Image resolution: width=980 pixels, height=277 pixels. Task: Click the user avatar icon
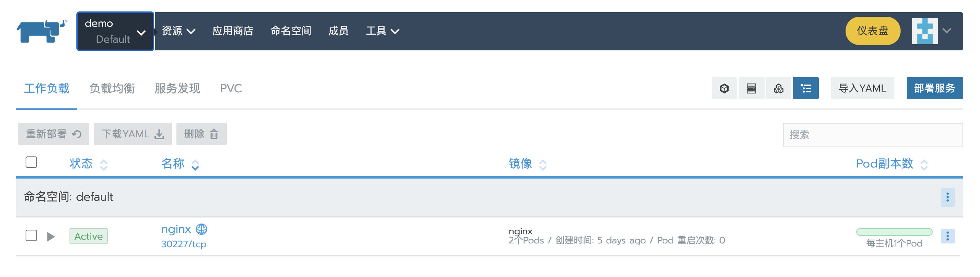pyautogui.click(x=925, y=31)
